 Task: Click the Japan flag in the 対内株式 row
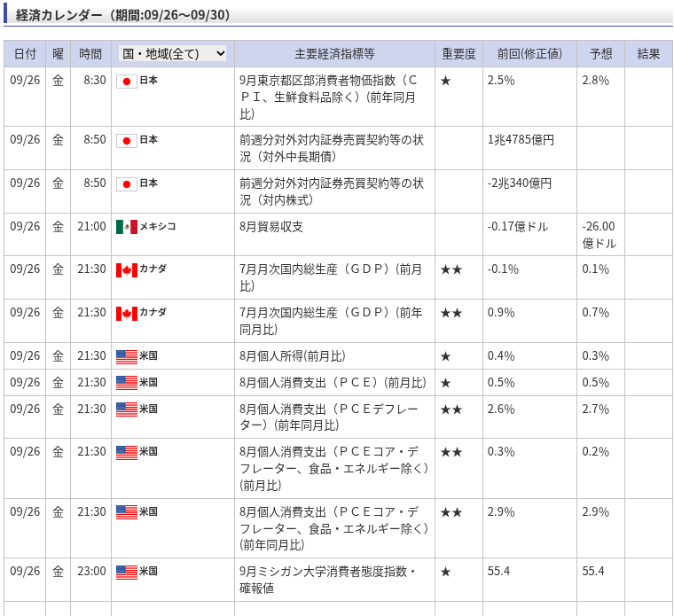(127, 183)
